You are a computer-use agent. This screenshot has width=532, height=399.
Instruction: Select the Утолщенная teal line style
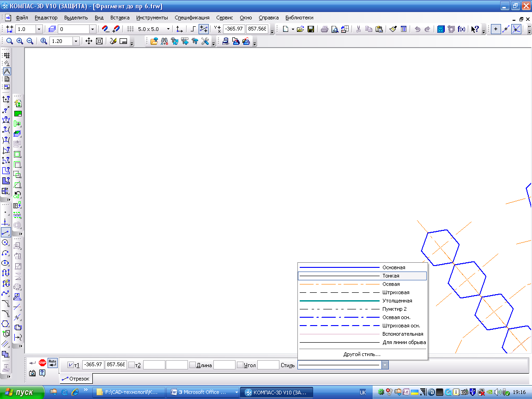[363, 301]
